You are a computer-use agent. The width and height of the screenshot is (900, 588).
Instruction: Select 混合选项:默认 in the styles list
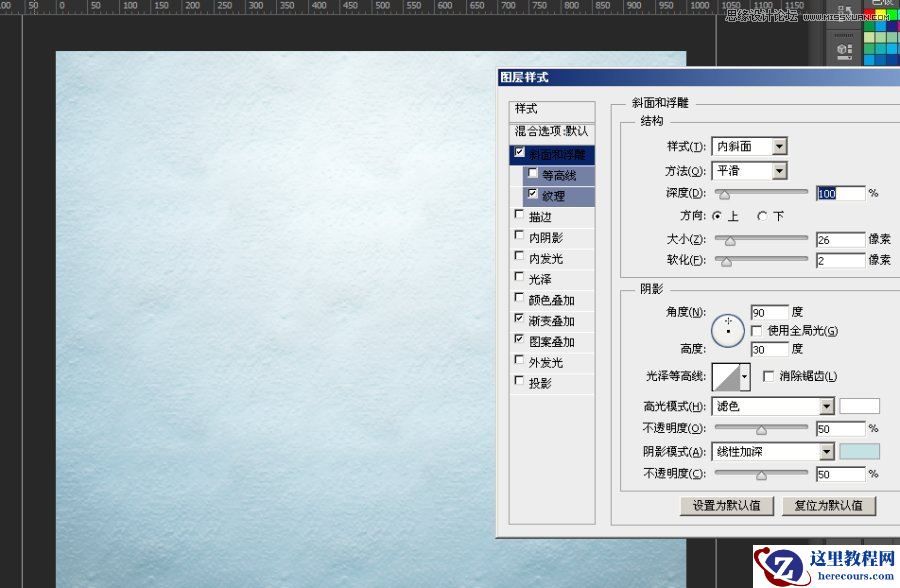(x=553, y=131)
